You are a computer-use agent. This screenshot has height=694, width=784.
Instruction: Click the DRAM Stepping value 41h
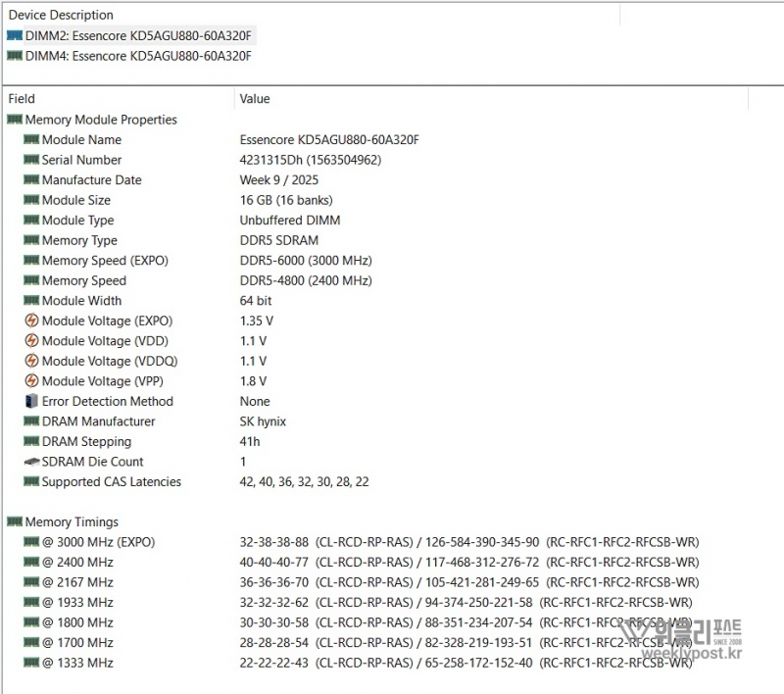250,441
